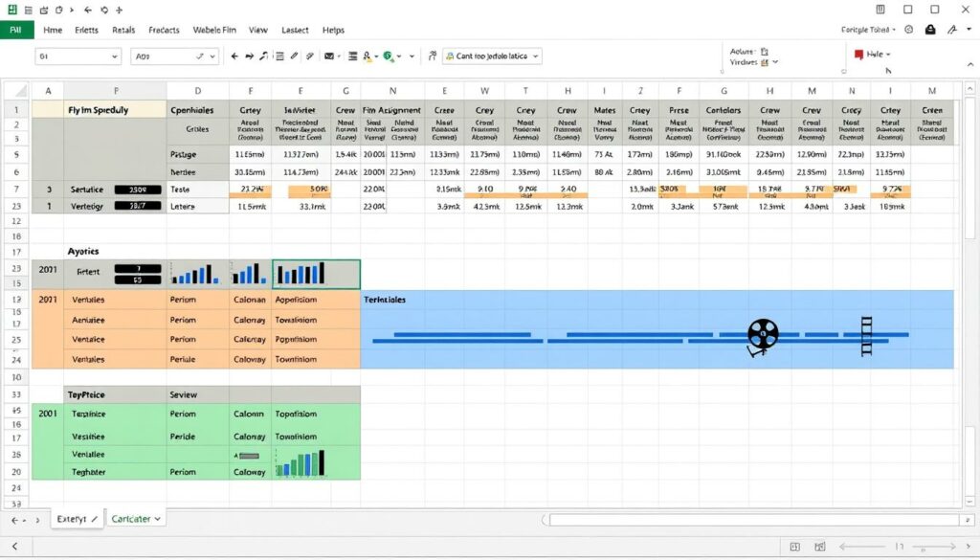Click the lined list icon in the ribbon
This screenshot has width=980, height=560.
click(x=279, y=56)
